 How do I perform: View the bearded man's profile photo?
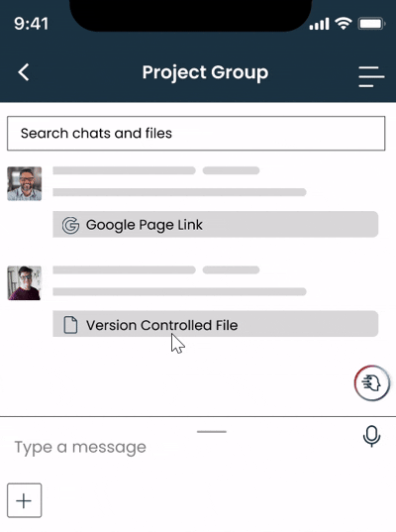coord(25,183)
